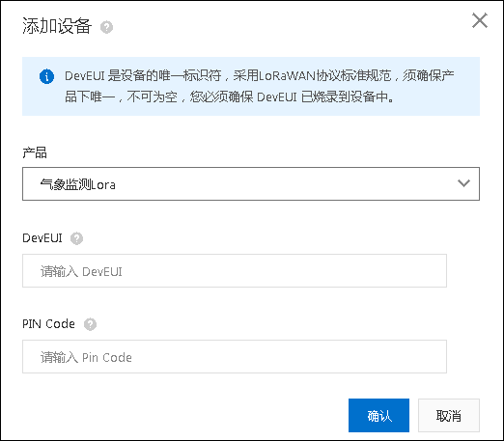Click the DevEUI field label
504x441 pixels.
coord(42,238)
